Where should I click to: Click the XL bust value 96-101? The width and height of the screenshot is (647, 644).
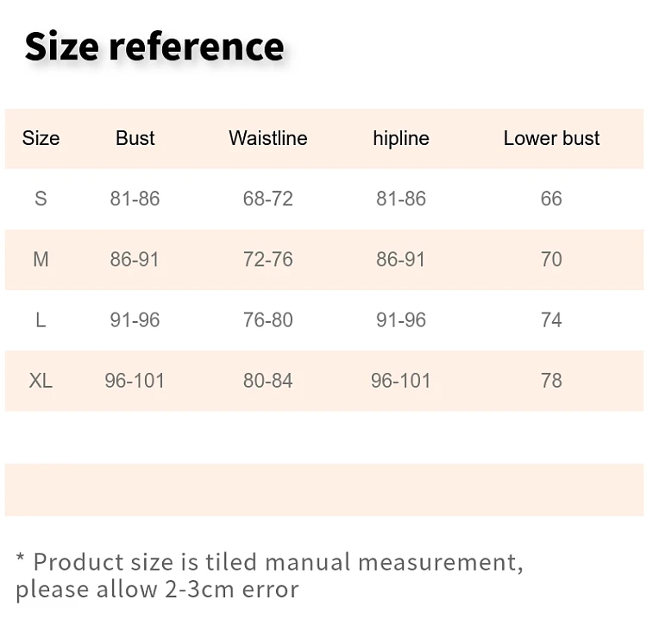coord(135,381)
